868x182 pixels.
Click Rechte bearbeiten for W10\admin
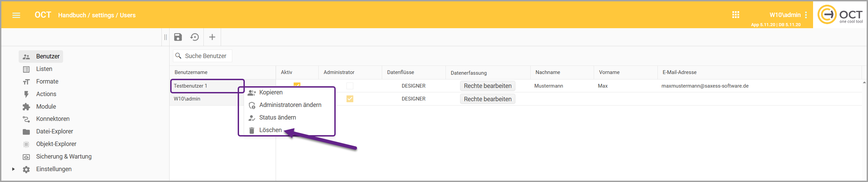pyautogui.click(x=487, y=99)
